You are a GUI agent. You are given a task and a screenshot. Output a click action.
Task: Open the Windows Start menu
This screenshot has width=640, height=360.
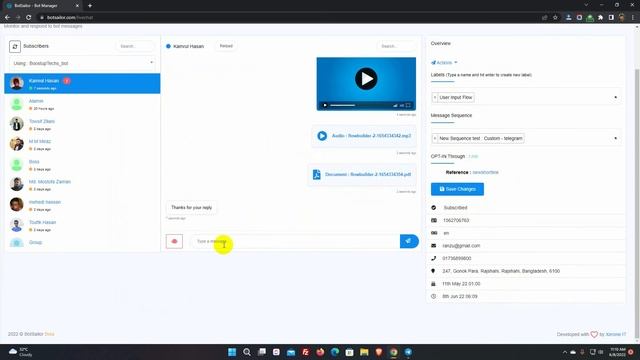pyautogui.click(x=232, y=352)
